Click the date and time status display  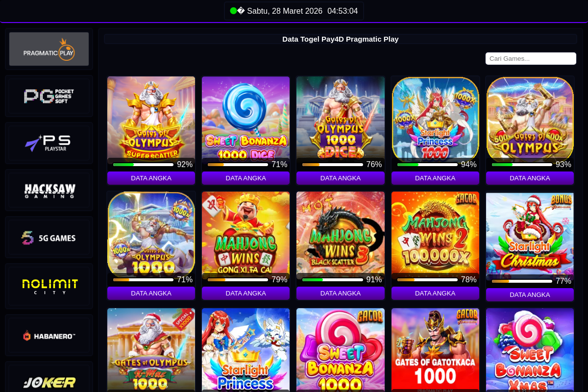pos(294,11)
